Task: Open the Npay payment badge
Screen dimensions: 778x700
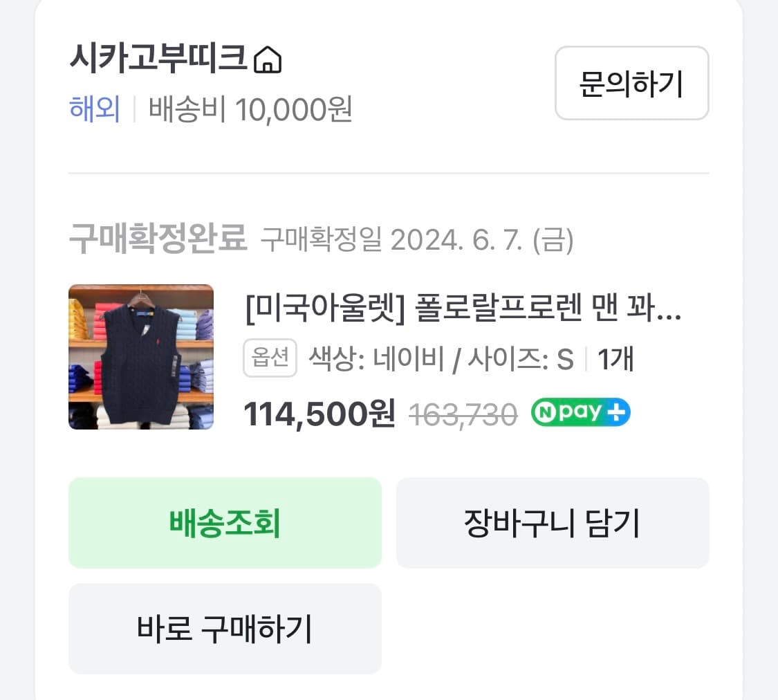Action: (x=580, y=412)
